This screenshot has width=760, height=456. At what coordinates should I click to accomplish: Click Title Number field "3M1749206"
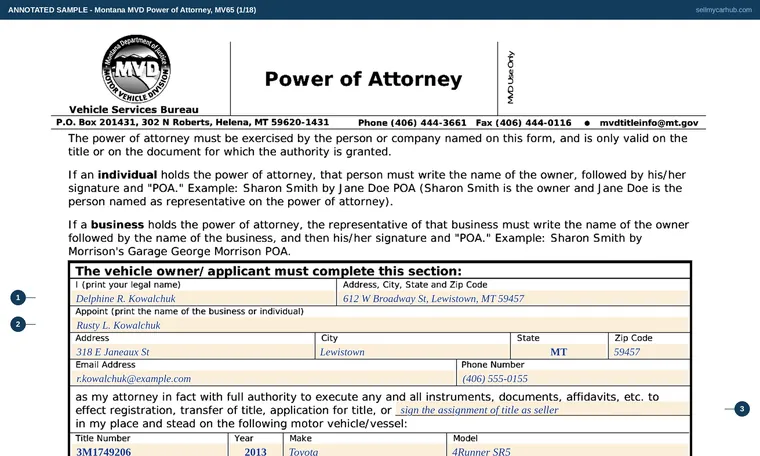[x=150, y=451]
